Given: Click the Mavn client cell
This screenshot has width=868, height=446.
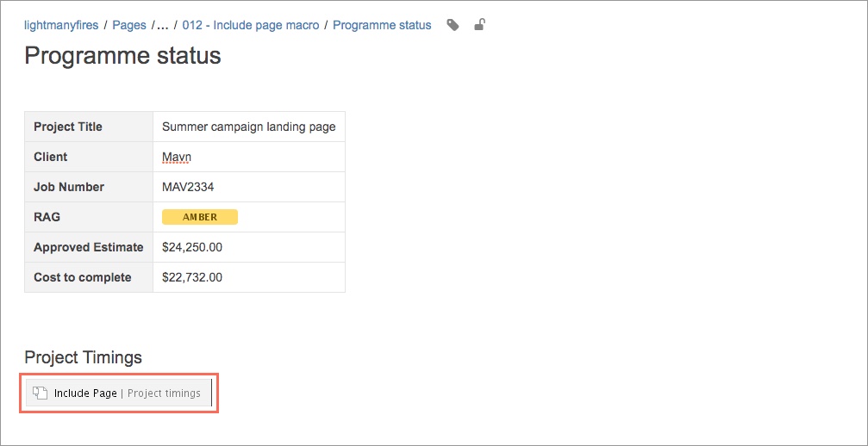Looking at the screenshot, I should pyautogui.click(x=249, y=157).
